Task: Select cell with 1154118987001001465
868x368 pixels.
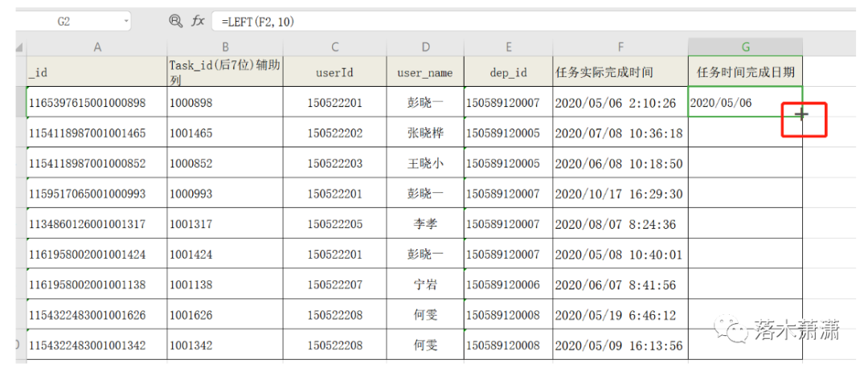Action: pyautogui.click(x=97, y=133)
